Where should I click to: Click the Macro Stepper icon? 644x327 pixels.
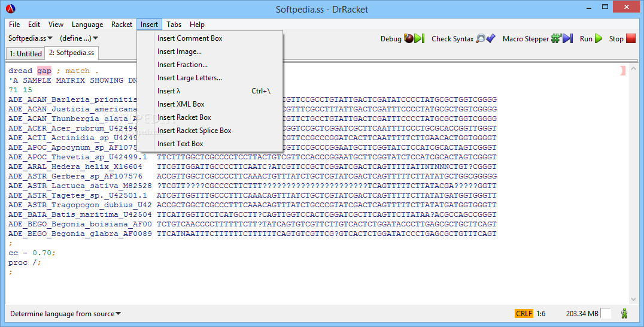562,38
